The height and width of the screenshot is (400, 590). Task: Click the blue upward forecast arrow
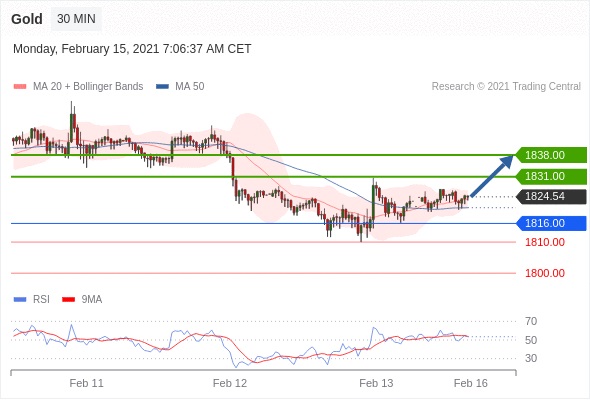point(492,176)
